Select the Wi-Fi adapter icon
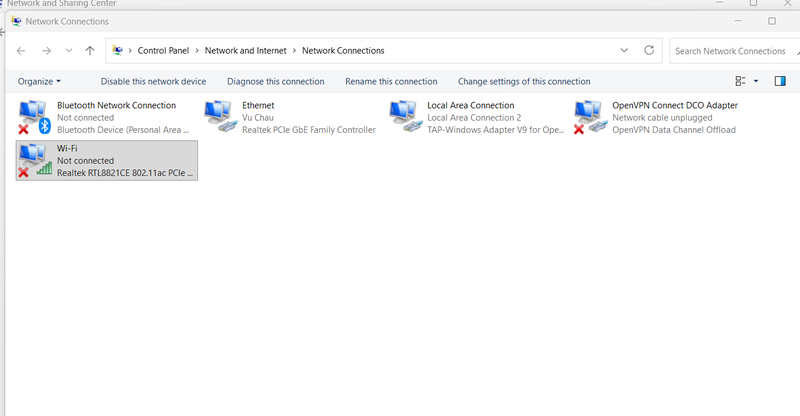The height and width of the screenshot is (416, 800). pyautogui.click(x=35, y=160)
